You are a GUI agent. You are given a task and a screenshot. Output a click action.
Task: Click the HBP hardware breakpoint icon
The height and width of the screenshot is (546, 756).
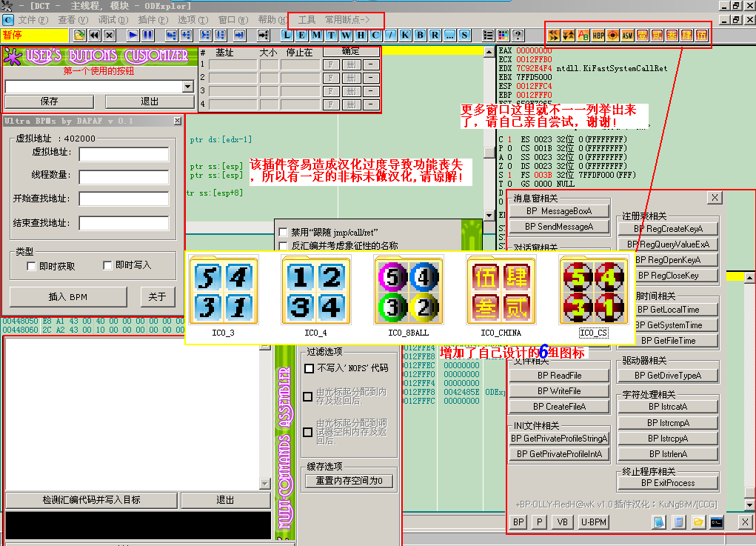(x=598, y=36)
